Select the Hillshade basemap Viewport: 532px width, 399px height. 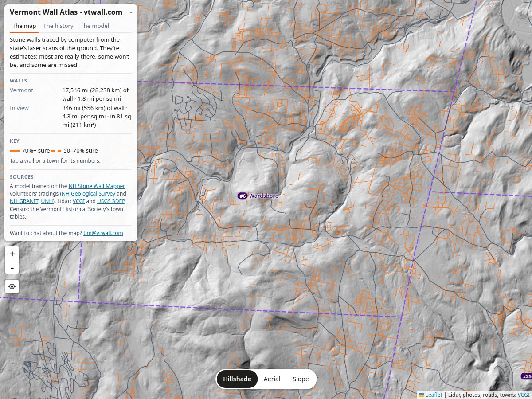237,379
